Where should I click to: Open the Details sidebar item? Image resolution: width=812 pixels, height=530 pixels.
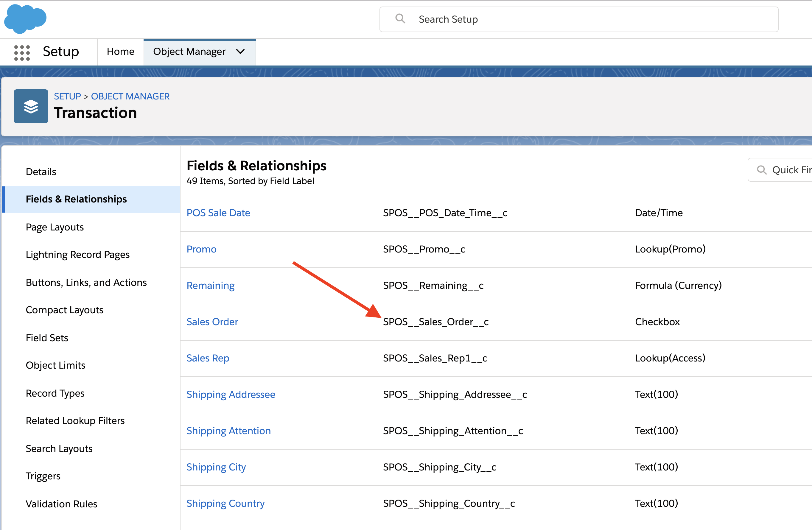pyautogui.click(x=41, y=172)
